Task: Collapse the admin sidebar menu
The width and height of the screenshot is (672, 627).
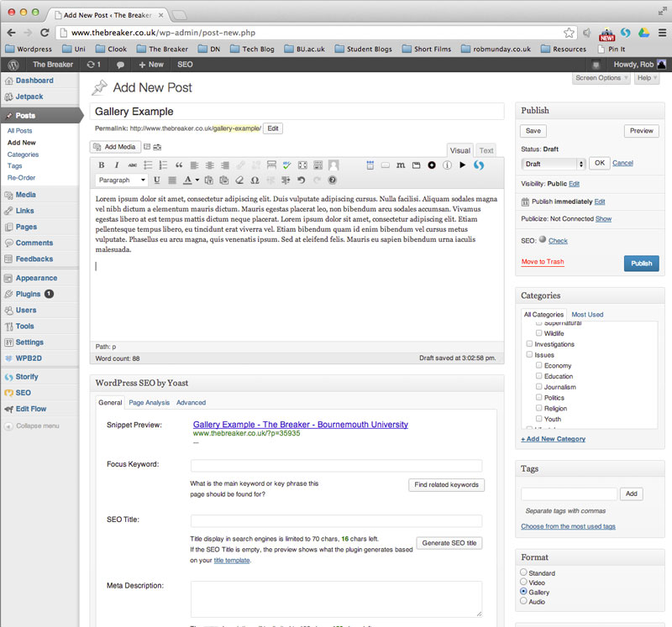Action: pyautogui.click(x=32, y=426)
